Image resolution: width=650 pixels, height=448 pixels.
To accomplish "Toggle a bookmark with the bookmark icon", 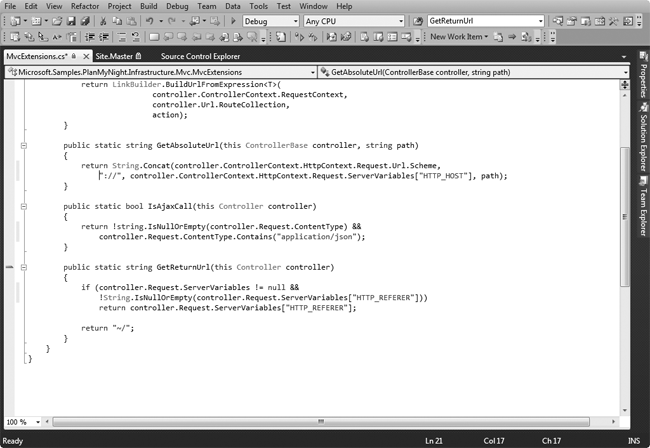I will click(x=154, y=37).
